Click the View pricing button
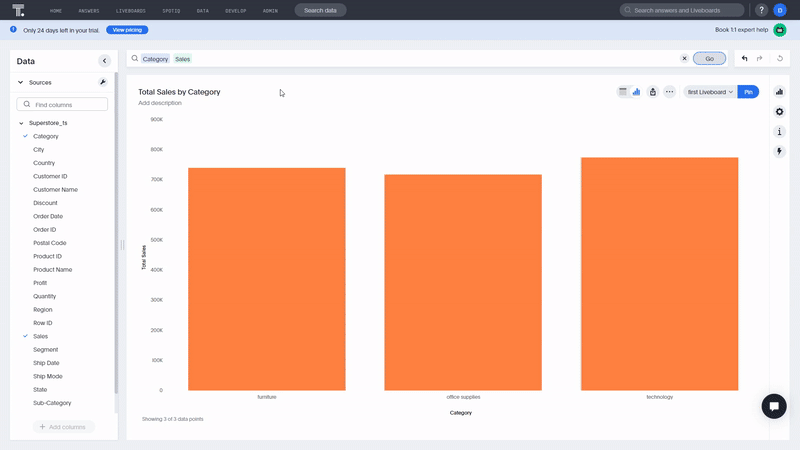The width and height of the screenshot is (800, 450). click(127, 30)
